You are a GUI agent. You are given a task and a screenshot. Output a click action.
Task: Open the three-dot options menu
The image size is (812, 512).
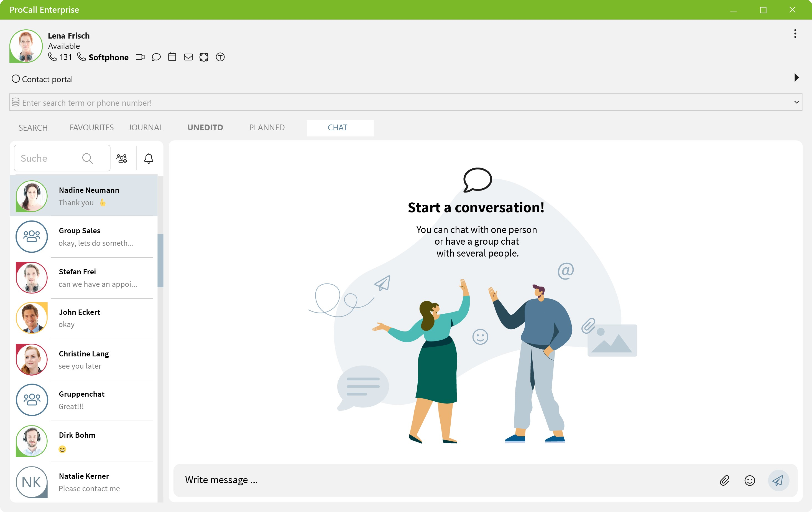(795, 33)
